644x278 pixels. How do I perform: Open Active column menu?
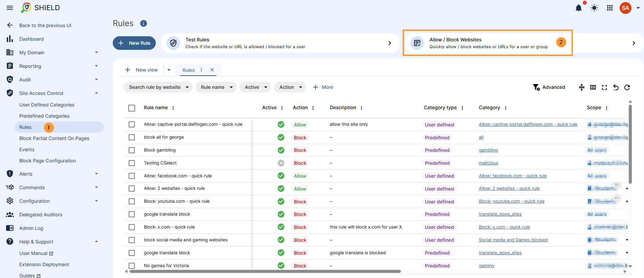point(282,108)
